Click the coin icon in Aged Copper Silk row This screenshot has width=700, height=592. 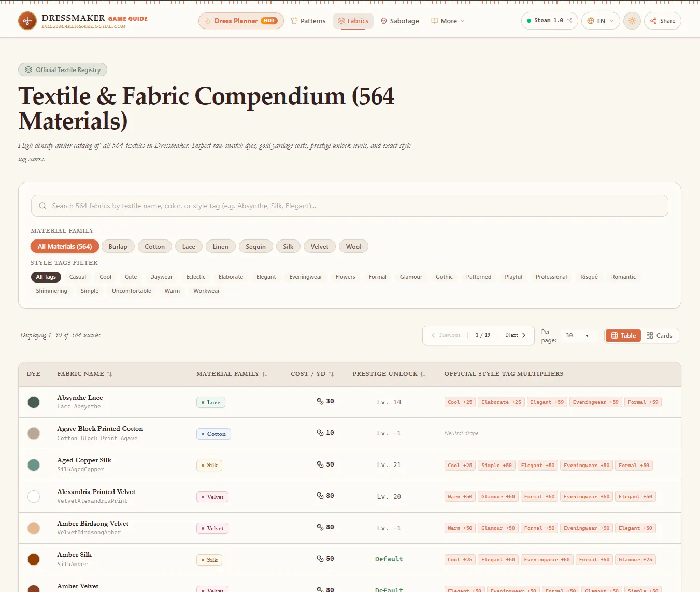[x=320, y=464]
